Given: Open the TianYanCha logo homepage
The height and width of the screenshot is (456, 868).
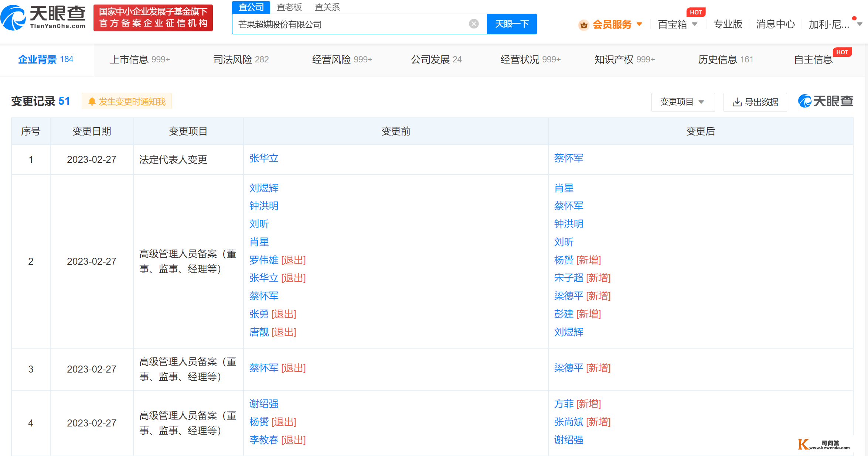Looking at the screenshot, I should pyautogui.click(x=43, y=17).
